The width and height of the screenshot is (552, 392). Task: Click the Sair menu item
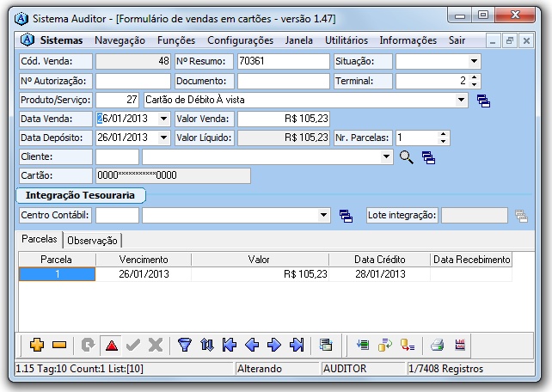pos(457,40)
